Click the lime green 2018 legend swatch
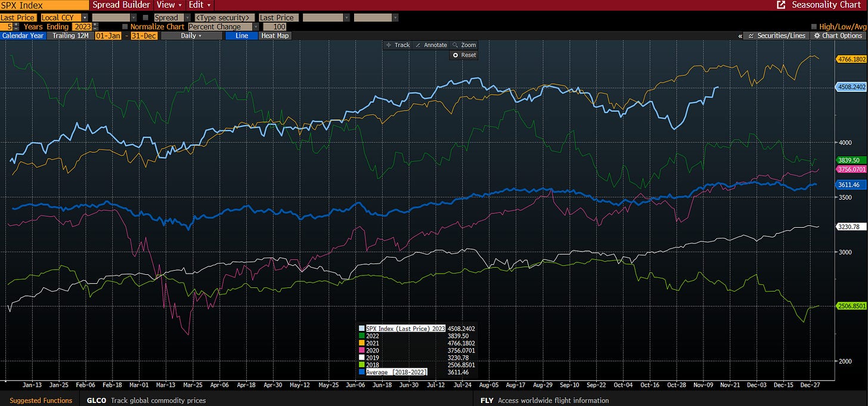 (x=362, y=365)
